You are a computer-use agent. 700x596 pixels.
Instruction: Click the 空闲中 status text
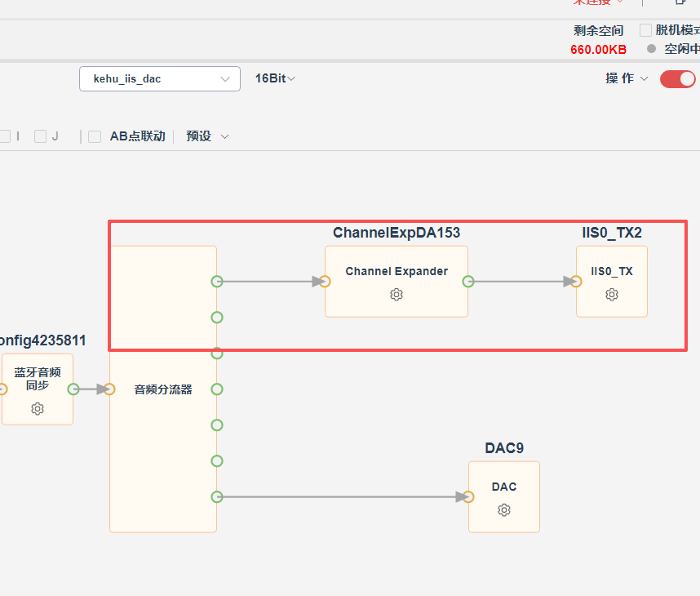coord(682,49)
